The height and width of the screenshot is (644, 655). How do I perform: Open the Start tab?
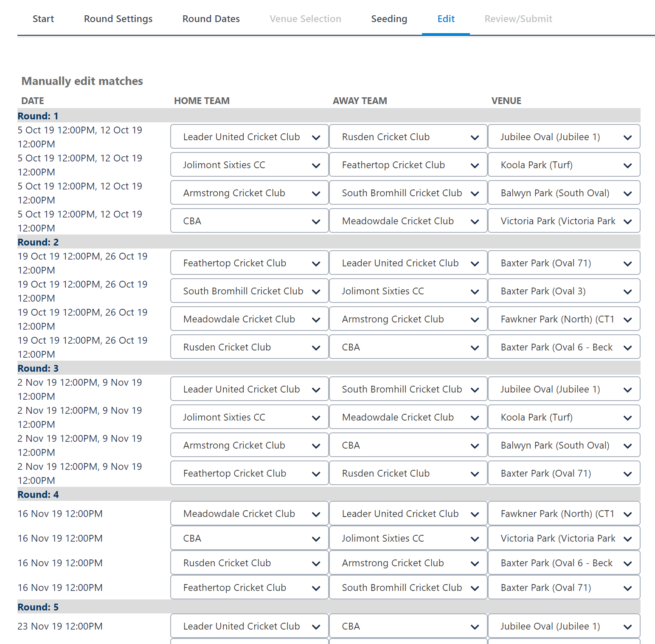43,19
